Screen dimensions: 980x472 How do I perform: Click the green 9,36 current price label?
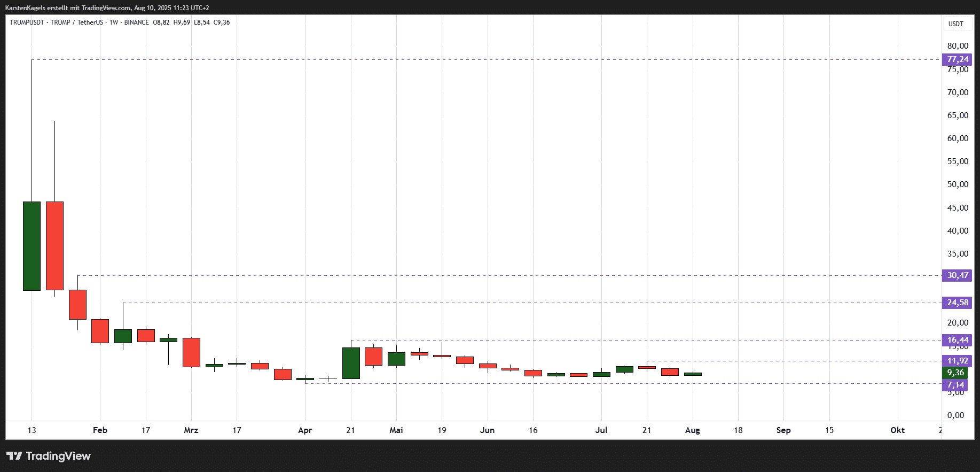pos(955,373)
